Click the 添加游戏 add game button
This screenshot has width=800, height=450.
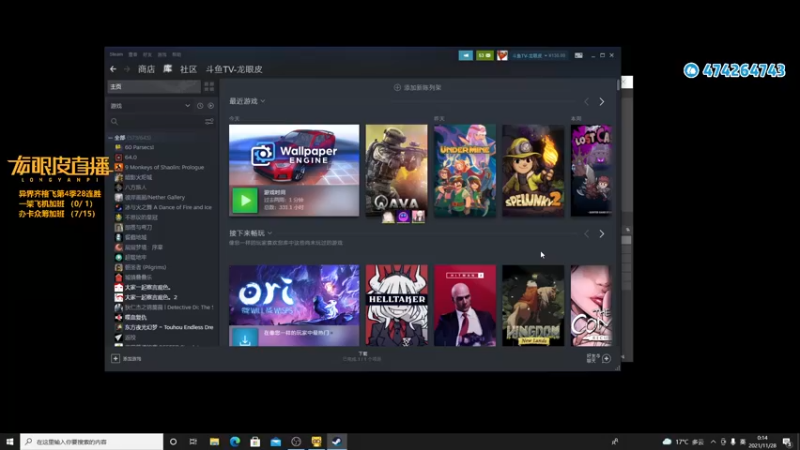click(127, 359)
